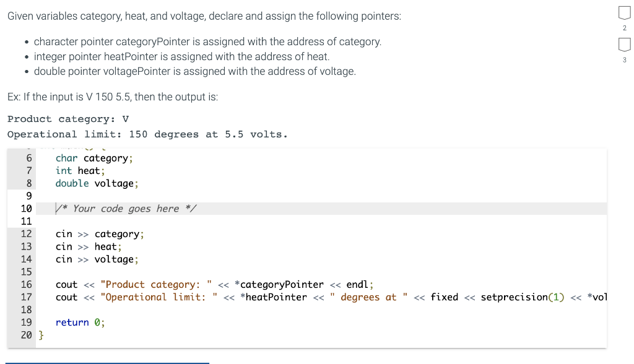
Task: Click line number 11 in the gutter
Action: click(26, 221)
